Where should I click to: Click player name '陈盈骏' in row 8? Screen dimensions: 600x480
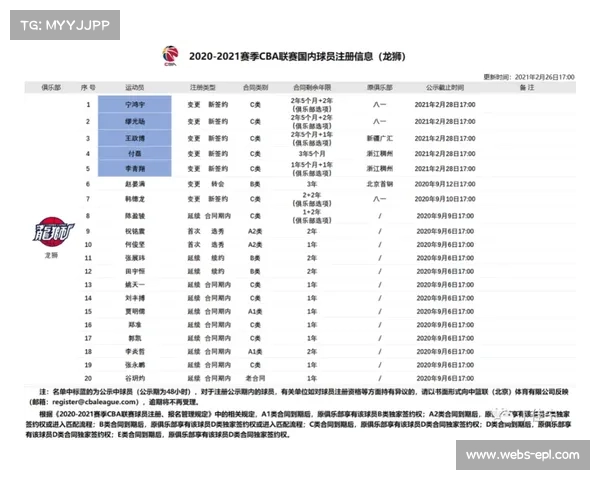click(x=135, y=216)
